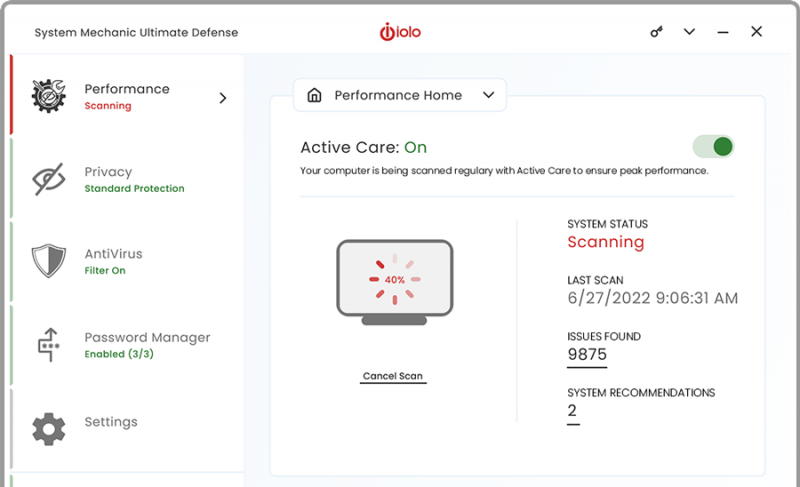Screen dimensions: 800x487
Task: Click the iolo logo
Action: [x=400, y=32]
